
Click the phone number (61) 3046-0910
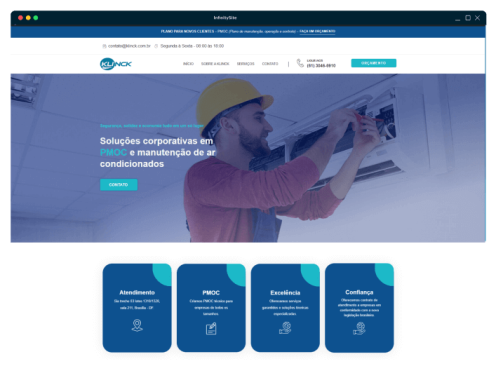point(321,66)
